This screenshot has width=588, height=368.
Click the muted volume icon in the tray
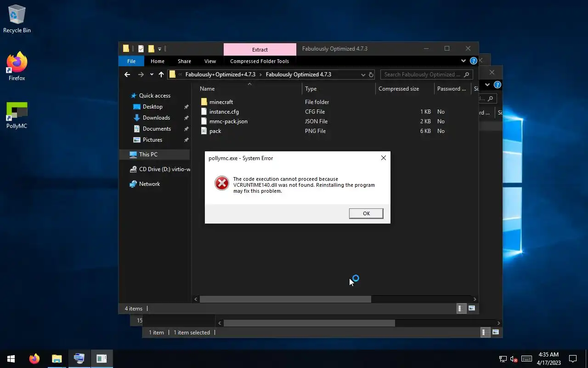(x=514, y=359)
